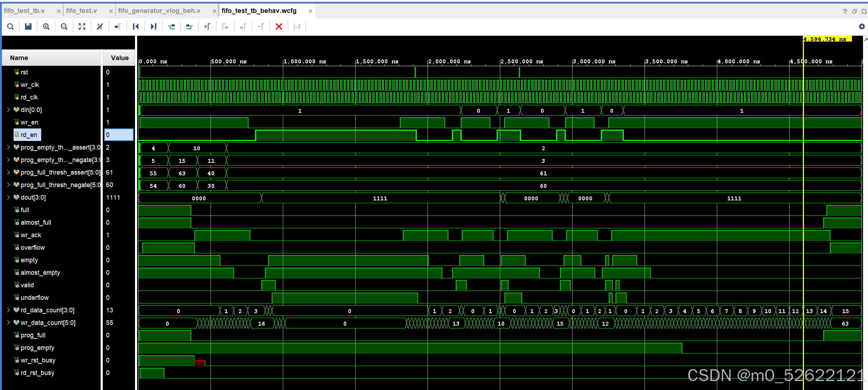Expand the din[0:0] bus signal
Viewport: 868px width, 390px height.
(x=8, y=110)
